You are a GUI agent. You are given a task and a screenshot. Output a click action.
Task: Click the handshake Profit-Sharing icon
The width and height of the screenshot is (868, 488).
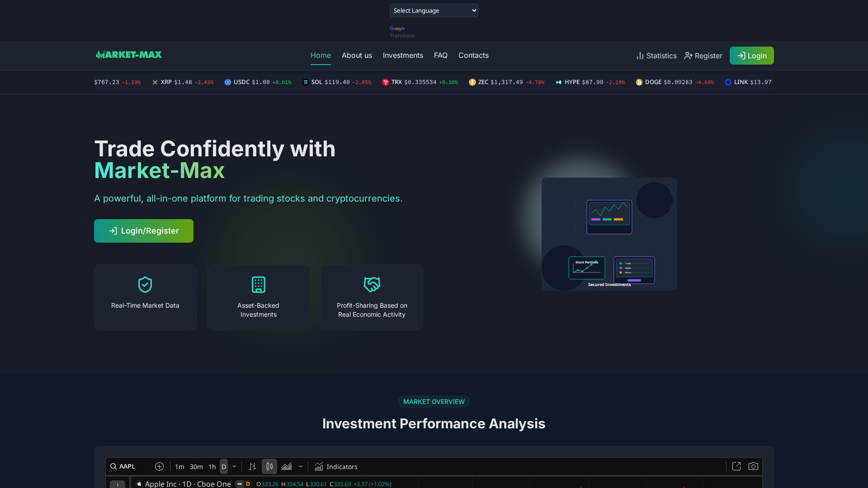click(x=372, y=285)
